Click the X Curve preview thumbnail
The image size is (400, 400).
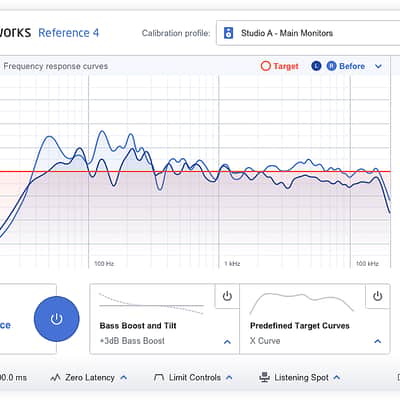coord(302,303)
